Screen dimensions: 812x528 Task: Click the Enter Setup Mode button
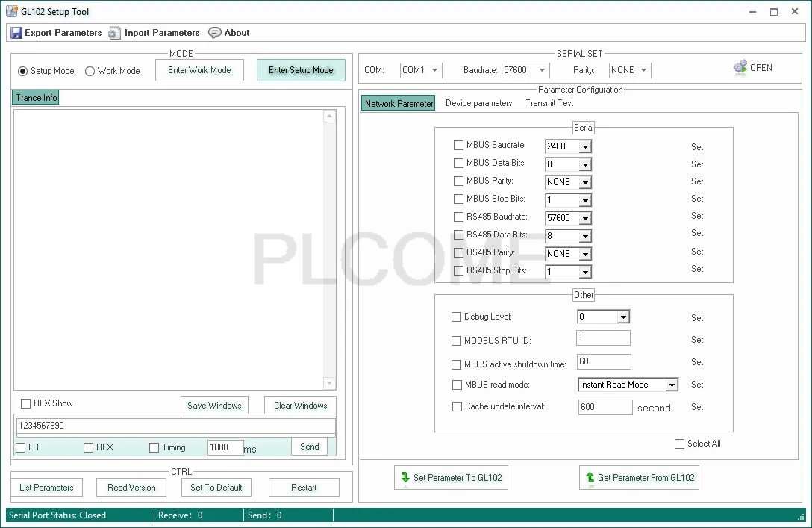coord(301,70)
